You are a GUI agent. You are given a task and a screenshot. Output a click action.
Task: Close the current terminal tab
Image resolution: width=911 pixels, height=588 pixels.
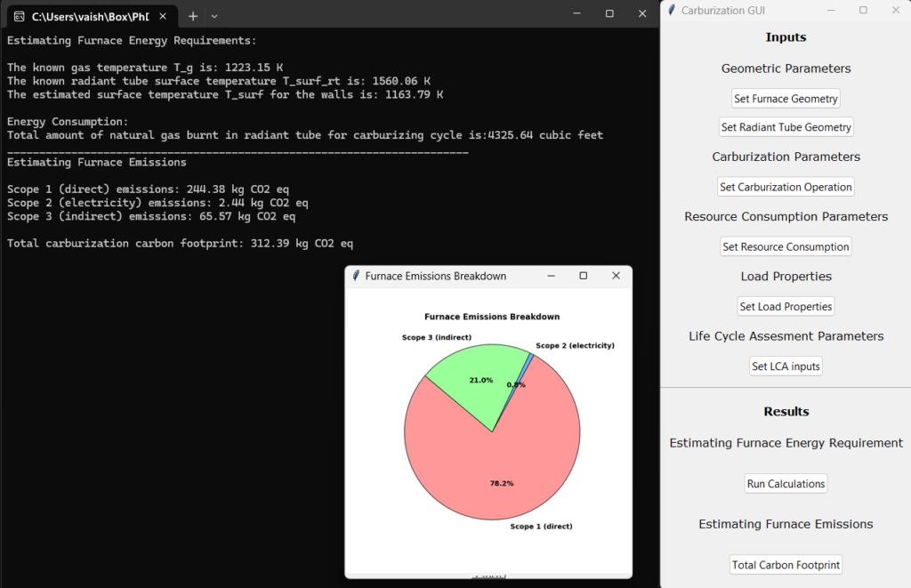(x=163, y=15)
